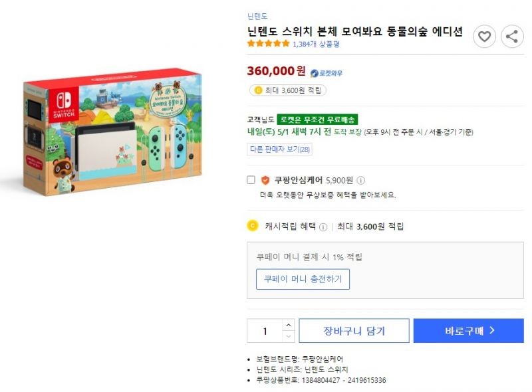Click the Rocket Wow badge icon
The height and width of the screenshot is (392, 532).
pyautogui.click(x=314, y=73)
